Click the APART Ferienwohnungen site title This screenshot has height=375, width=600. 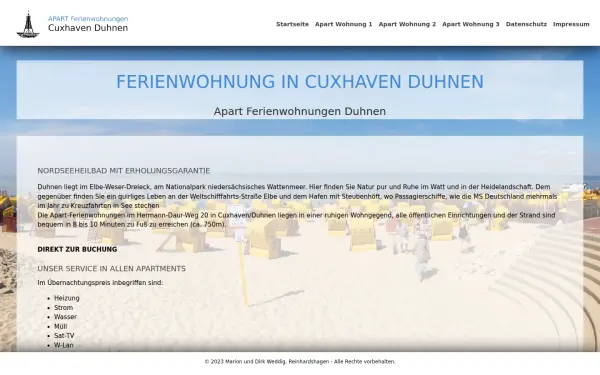coord(88,19)
